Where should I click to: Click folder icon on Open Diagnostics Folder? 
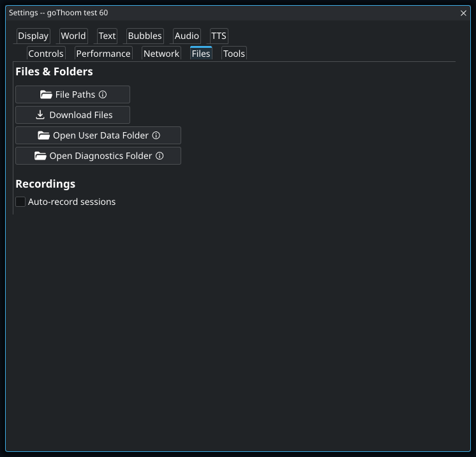pos(40,156)
